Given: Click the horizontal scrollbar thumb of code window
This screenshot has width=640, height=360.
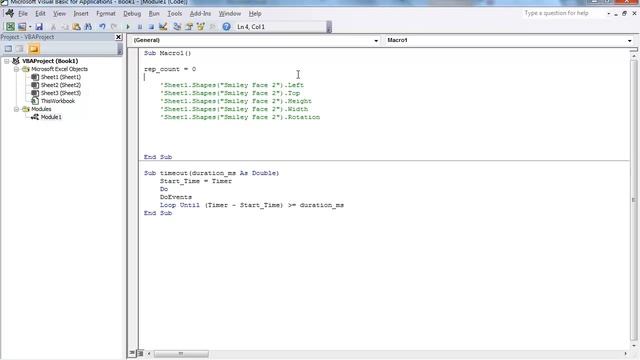Looking at the screenshot, I should 181,353.
